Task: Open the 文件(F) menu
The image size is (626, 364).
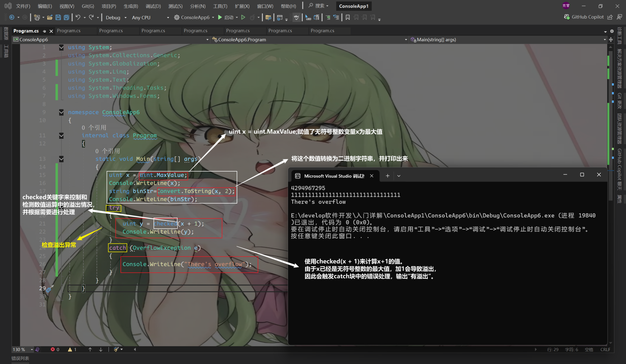Action: tap(23, 6)
